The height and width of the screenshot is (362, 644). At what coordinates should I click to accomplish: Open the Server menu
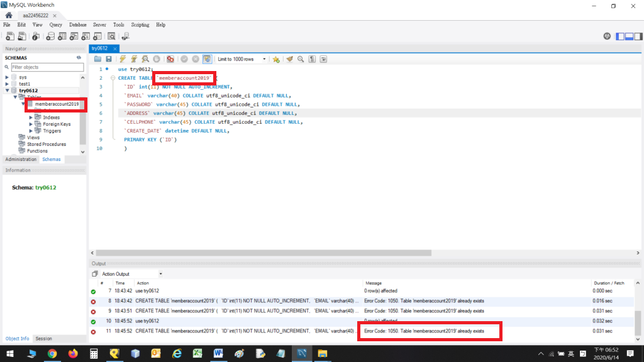pos(99,25)
